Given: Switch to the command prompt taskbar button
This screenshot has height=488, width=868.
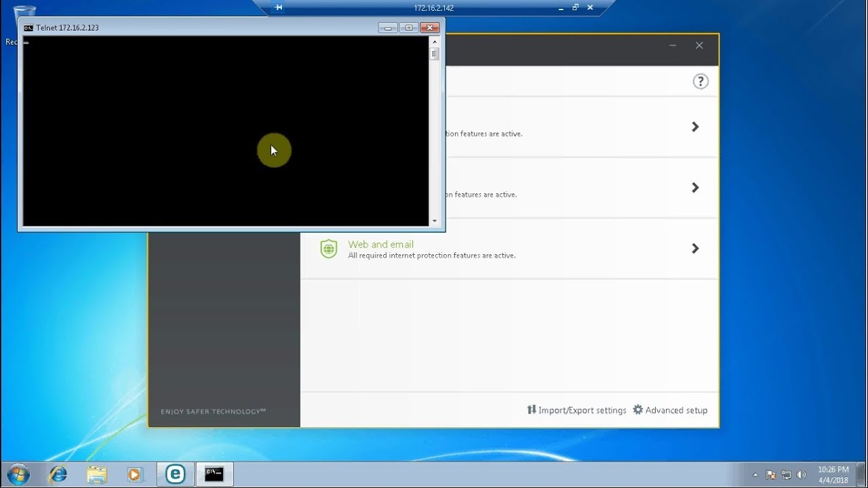Looking at the screenshot, I should [x=214, y=474].
